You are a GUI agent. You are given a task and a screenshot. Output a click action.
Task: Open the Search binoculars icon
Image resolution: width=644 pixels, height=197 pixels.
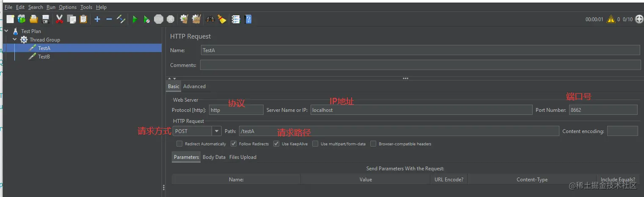click(x=210, y=19)
